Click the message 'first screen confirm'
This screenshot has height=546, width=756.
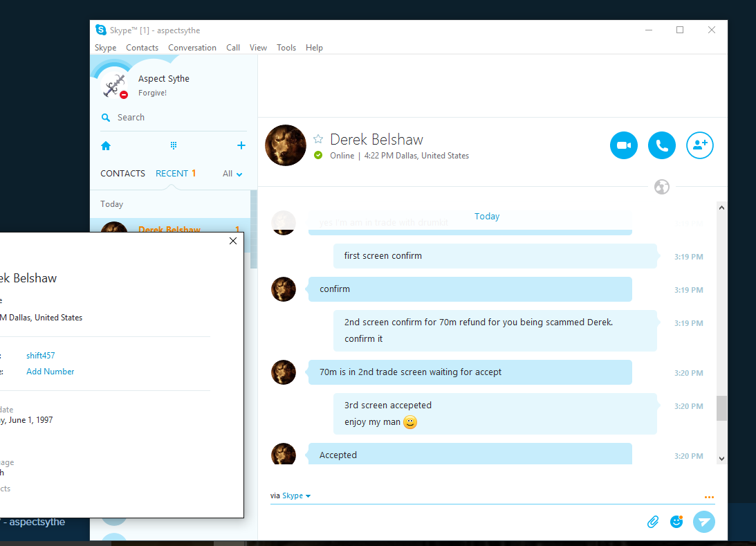point(495,256)
